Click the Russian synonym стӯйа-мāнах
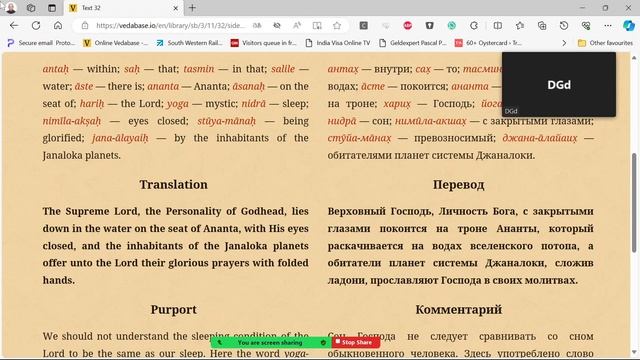Viewport: 640px width, 360px height. [359, 138]
